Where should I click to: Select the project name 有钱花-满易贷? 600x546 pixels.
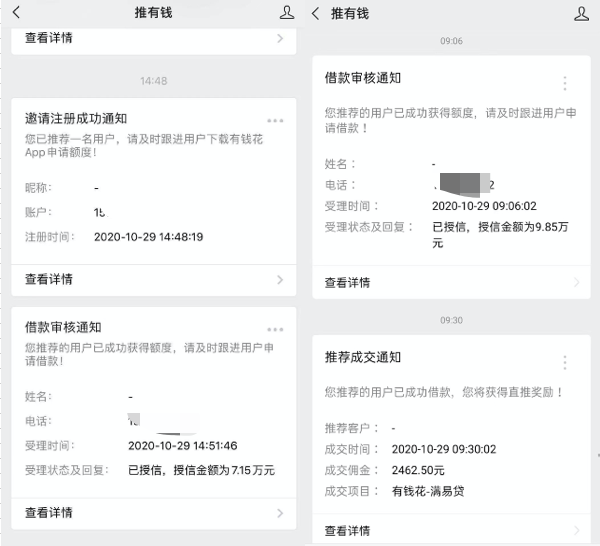click(x=428, y=491)
